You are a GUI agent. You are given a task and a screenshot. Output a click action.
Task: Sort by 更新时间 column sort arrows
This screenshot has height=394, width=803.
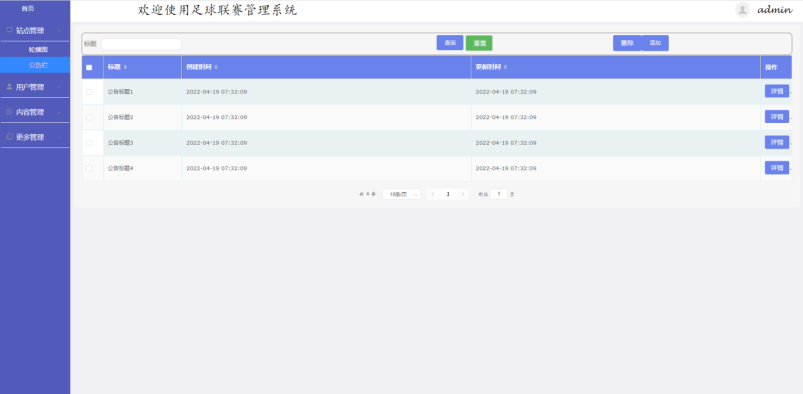505,67
